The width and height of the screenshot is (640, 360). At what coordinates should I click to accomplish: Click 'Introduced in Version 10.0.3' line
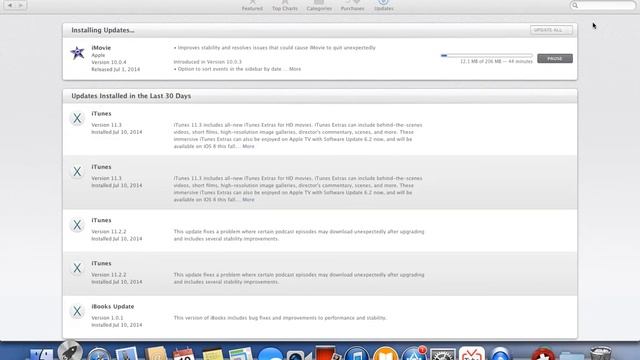click(x=208, y=62)
